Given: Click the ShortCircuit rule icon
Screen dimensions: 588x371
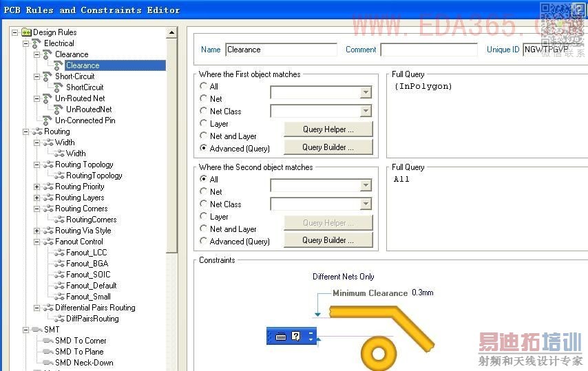Looking at the screenshot, I should [x=58, y=87].
